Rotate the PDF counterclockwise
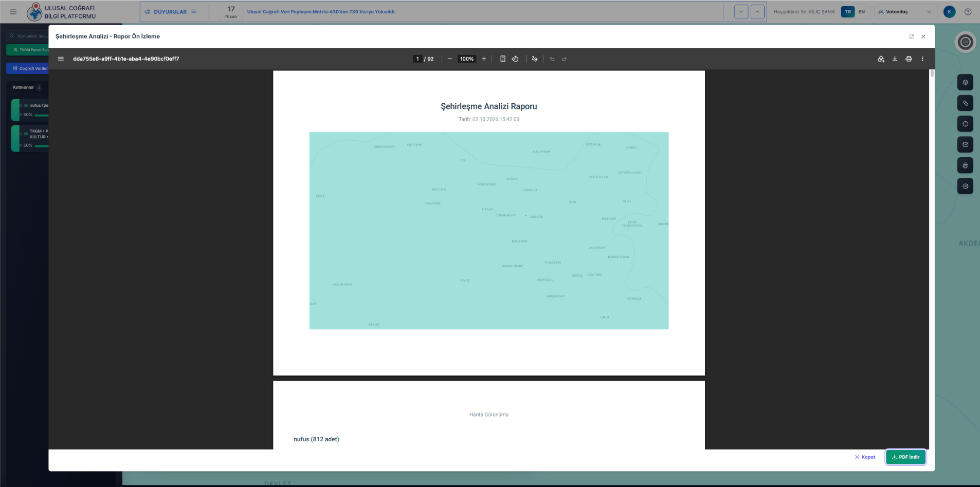This screenshot has width=980, height=487. 515,59
